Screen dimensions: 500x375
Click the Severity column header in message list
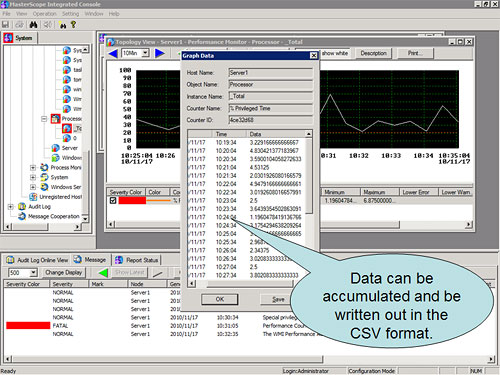tap(69, 284)
